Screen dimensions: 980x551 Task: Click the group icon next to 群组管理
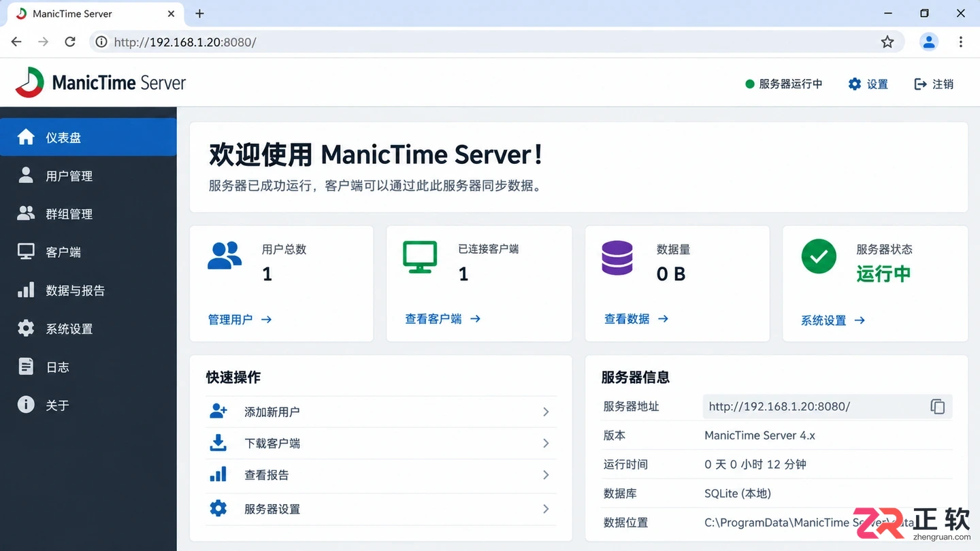pyautogui.click(x=26, y=213)
